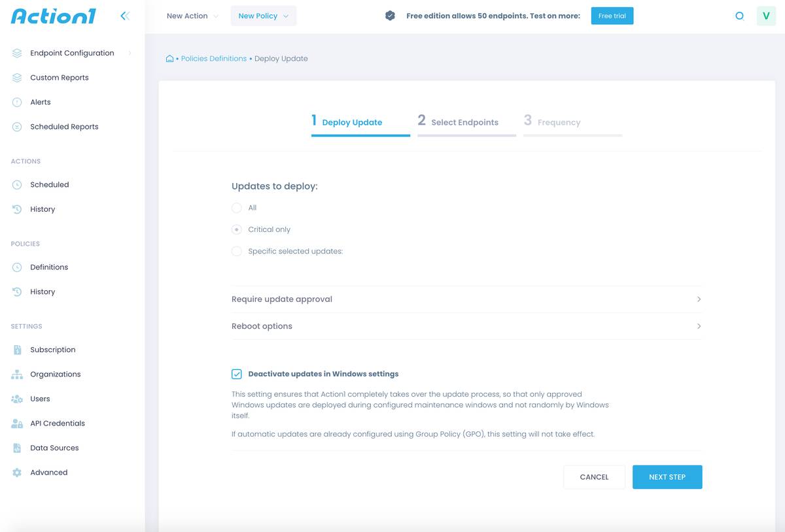Click the History icon under Policies
The height and width of the screenshot is (532, 785).
coord(17,292)
